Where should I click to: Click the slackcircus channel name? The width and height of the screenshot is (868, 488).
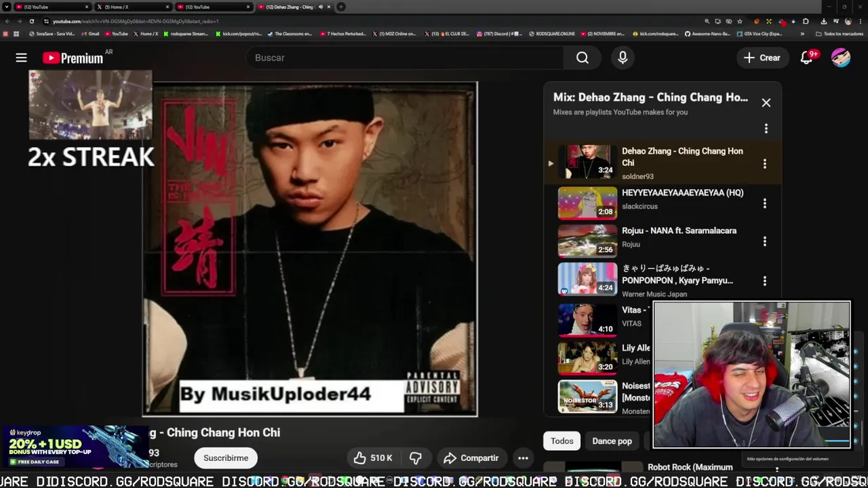(639, 207)
